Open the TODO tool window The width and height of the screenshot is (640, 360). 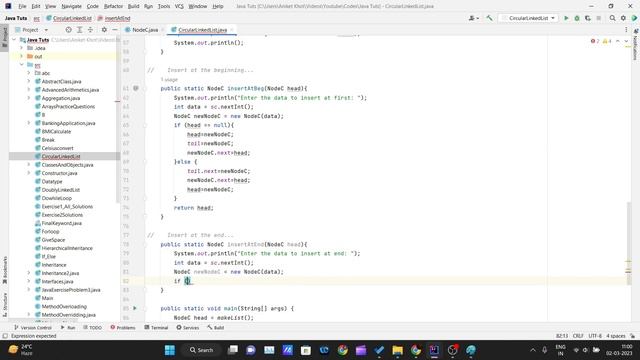[92, 327]
